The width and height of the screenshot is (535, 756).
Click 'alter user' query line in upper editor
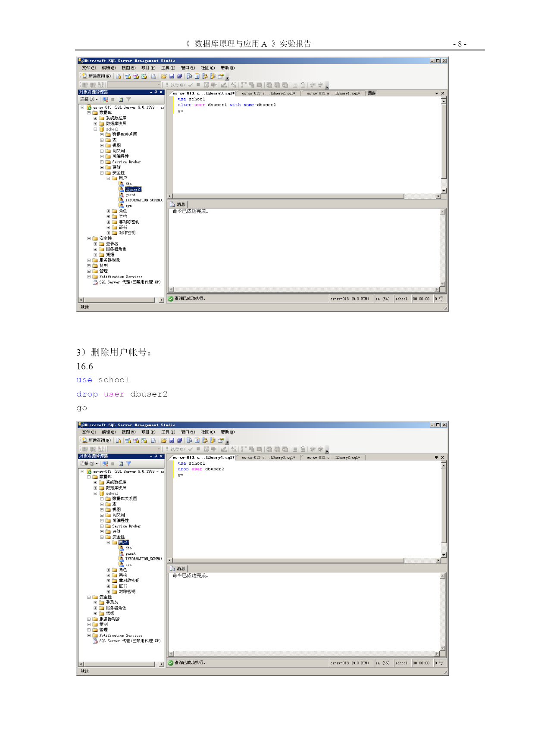[227, 105]
